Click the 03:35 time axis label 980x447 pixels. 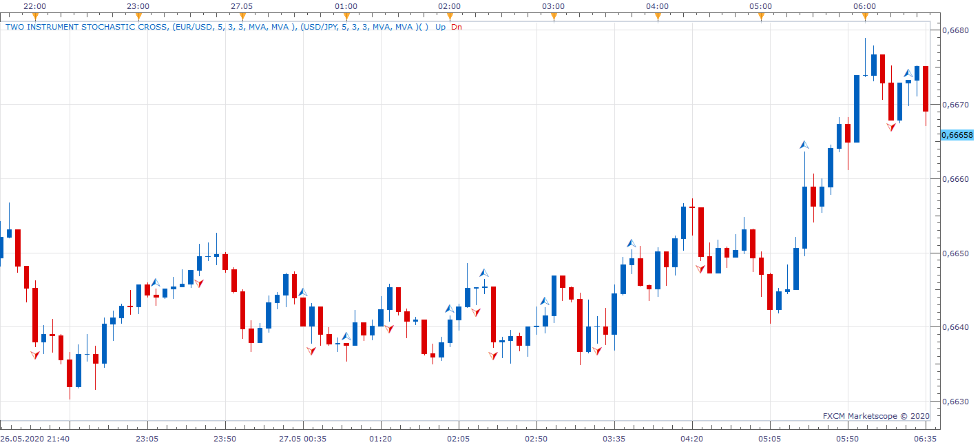point(614,438)
